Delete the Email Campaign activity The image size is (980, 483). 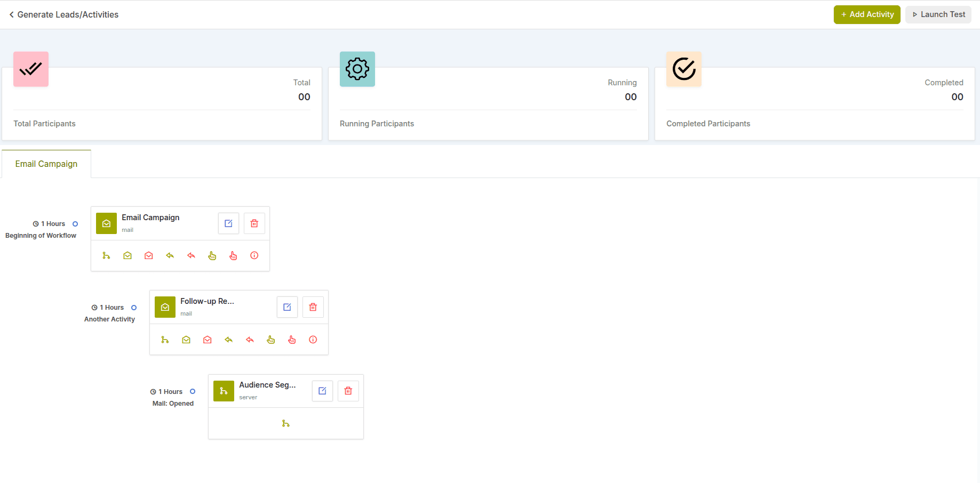pos(254,223)
